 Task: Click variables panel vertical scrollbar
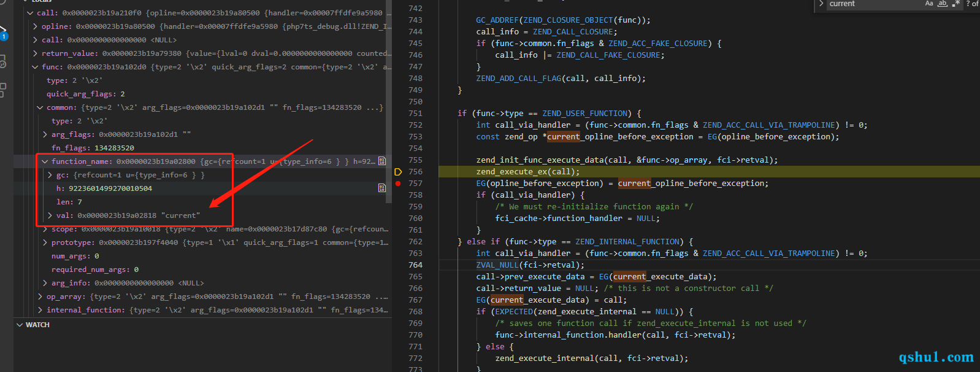388,101
